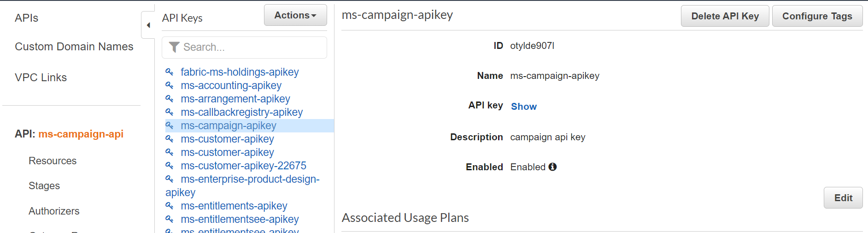Click the Edit button
The image size is (868, 233).
tap(843, 198)
